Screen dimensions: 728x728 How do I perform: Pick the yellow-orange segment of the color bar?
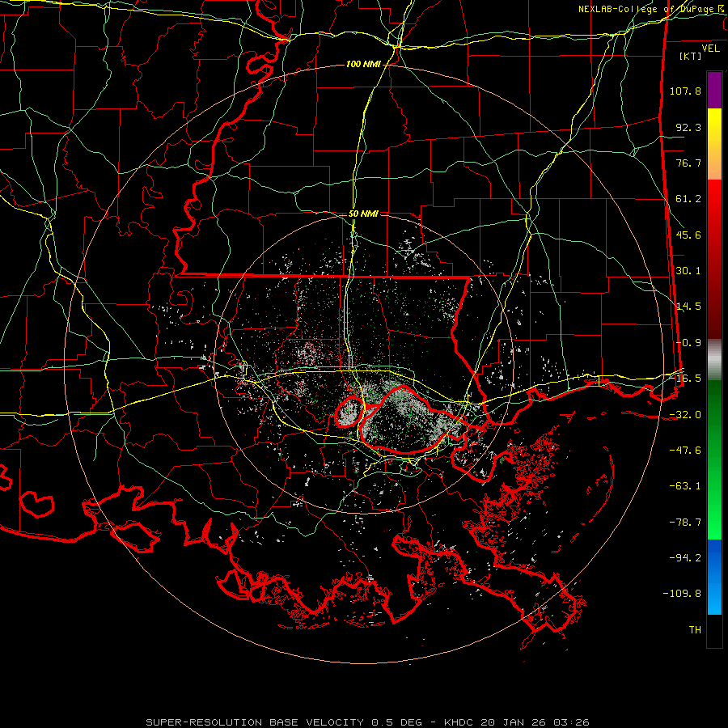click(714, 144)
